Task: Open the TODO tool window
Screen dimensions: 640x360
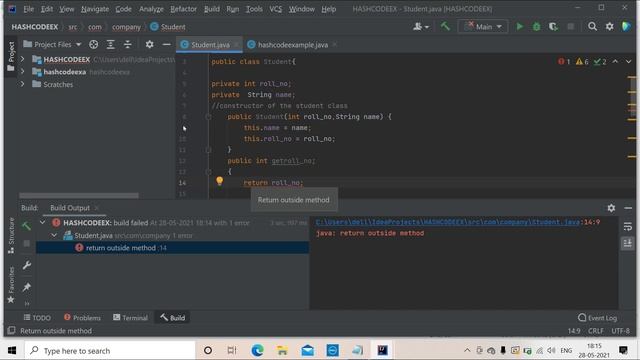Action: point(37,318)
